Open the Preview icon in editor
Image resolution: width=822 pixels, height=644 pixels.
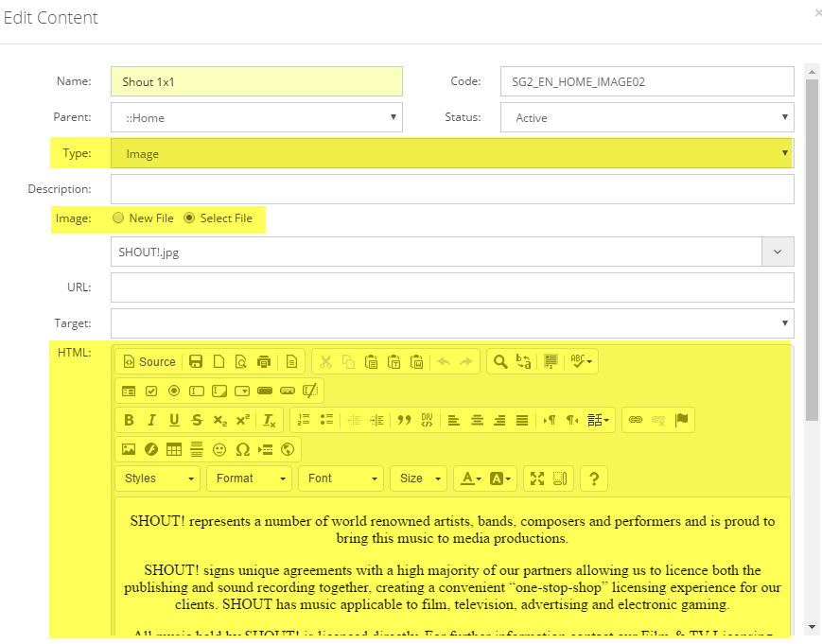coord(241,361)
